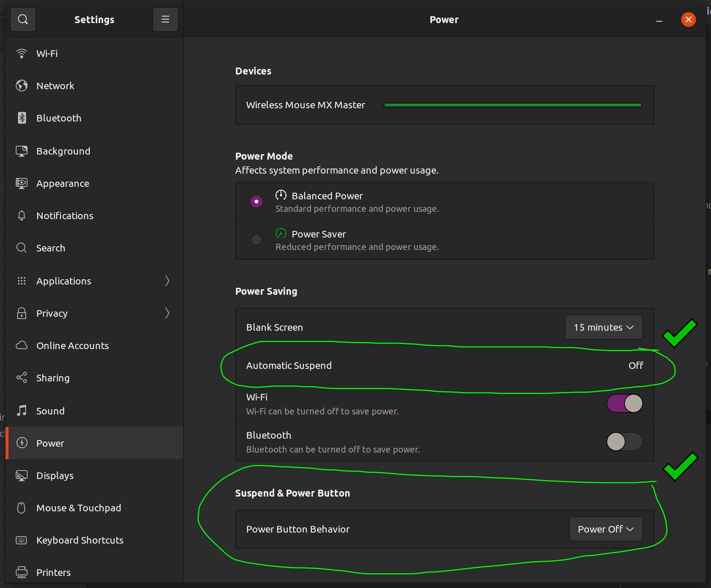Open the Blank Screen 15 minutes dropdown

point(604,327)
